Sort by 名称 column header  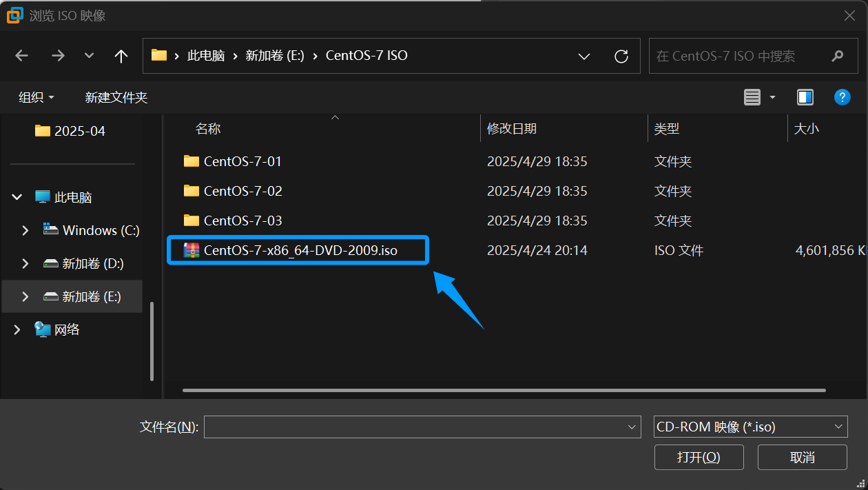pos(208,129)
